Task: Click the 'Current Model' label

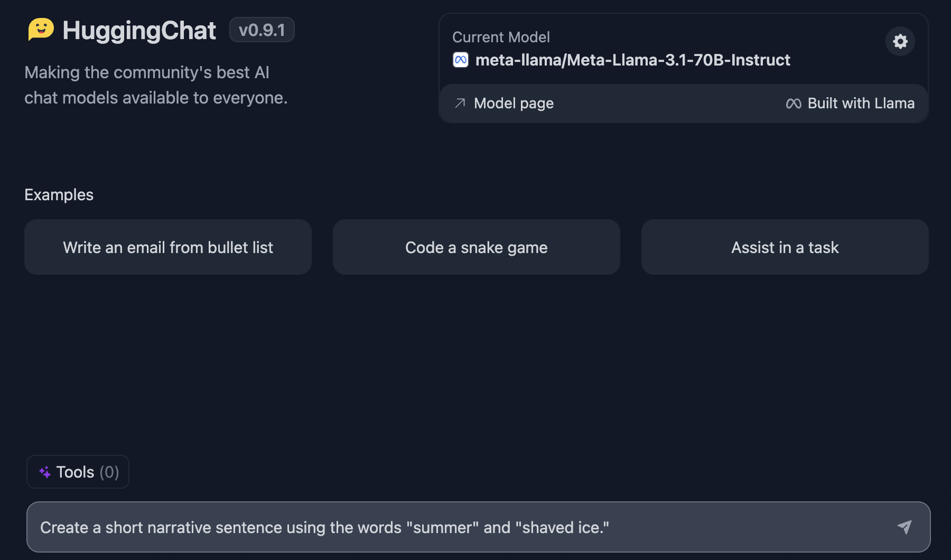Action: tap(501, 37)
